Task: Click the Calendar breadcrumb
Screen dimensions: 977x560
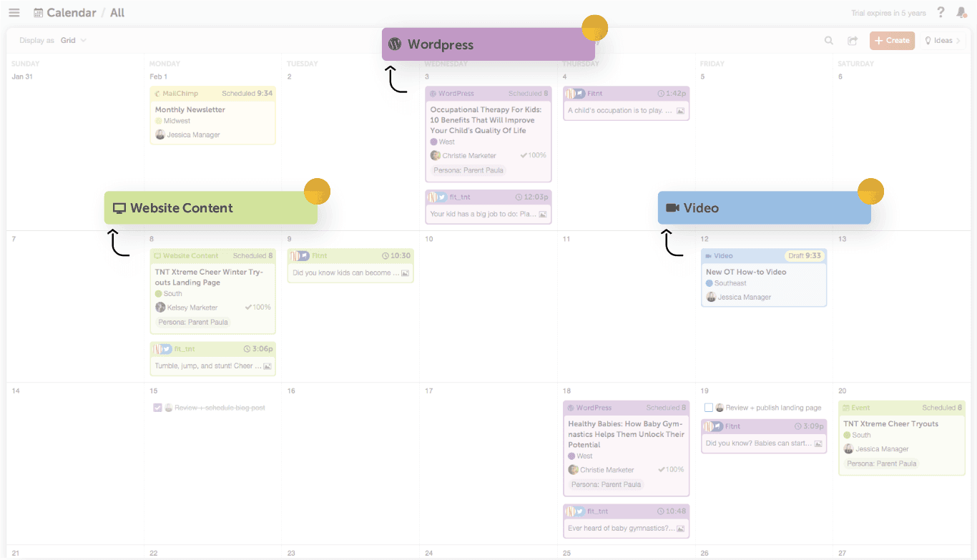Action: tap(72, 13)
